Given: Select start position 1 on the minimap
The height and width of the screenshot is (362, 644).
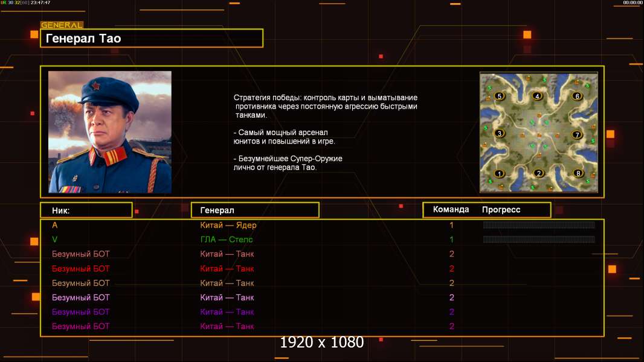Looking at the screenshot, I should [x=499, y=173].
